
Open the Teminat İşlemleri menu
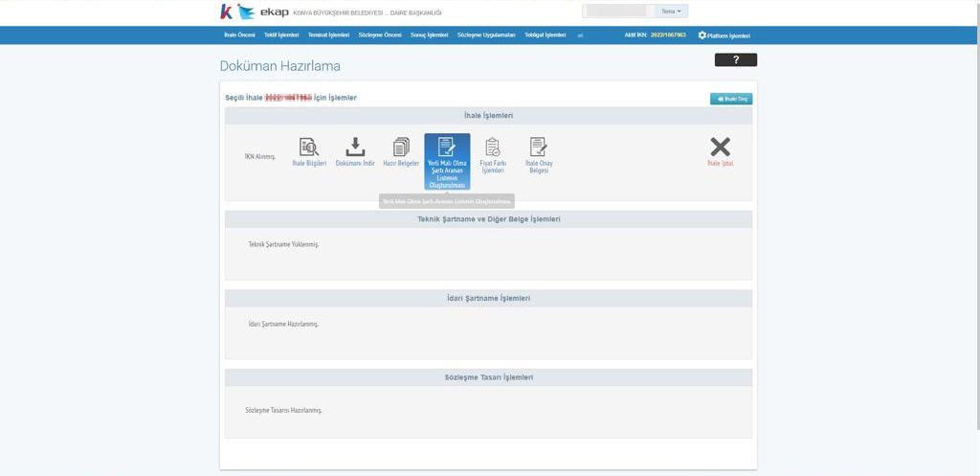tap(328, 35)
